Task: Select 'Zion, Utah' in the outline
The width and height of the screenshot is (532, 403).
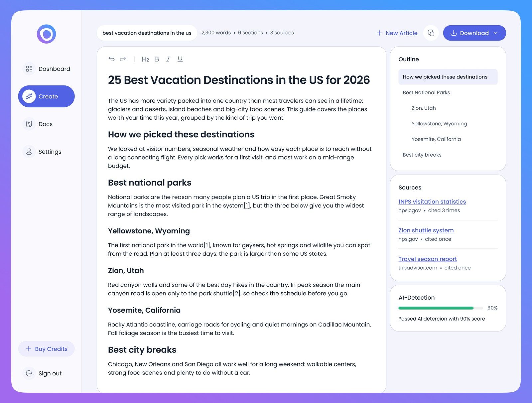Action: (x=424, y=108)
